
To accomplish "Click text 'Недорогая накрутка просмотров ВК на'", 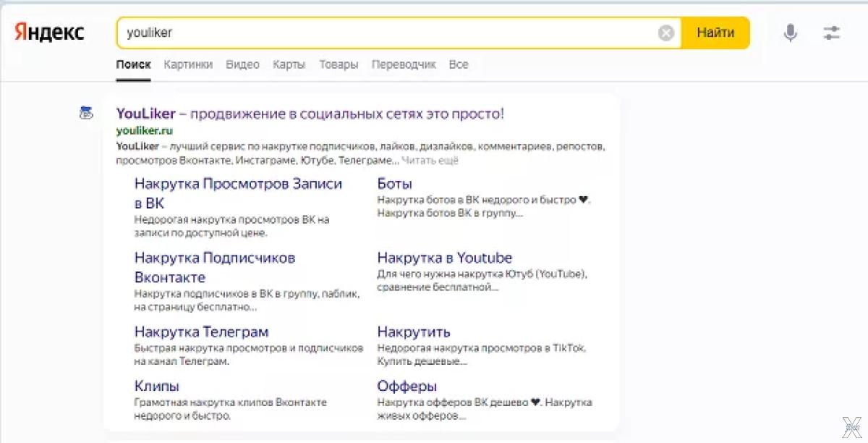I will click(231, 219).
